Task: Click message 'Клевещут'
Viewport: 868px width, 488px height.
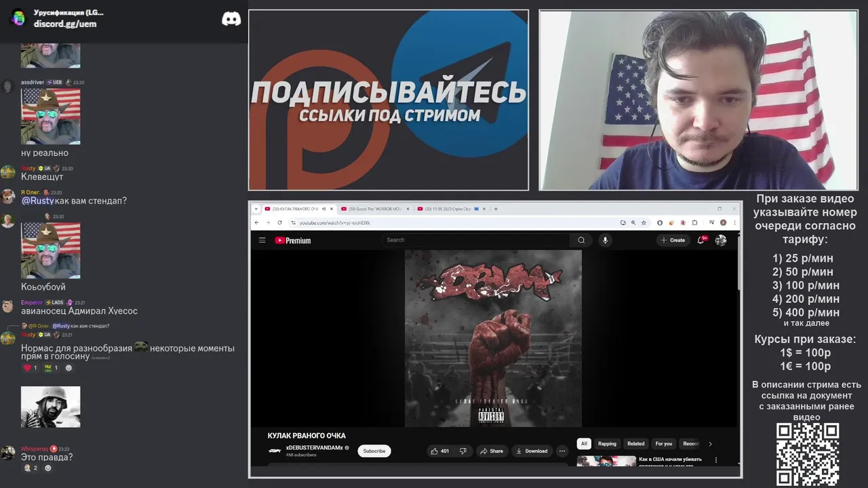Action: [x=42, y=177]
